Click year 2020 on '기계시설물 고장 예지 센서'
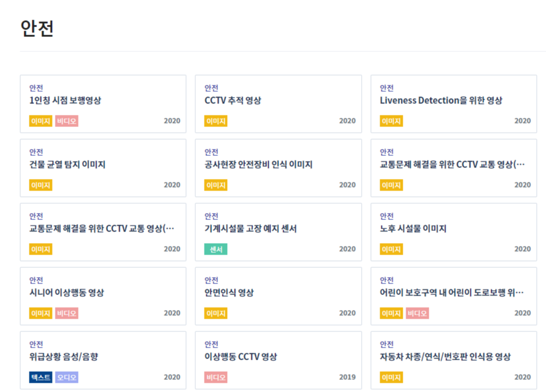 pyautogui.click(x=347, y=249)
